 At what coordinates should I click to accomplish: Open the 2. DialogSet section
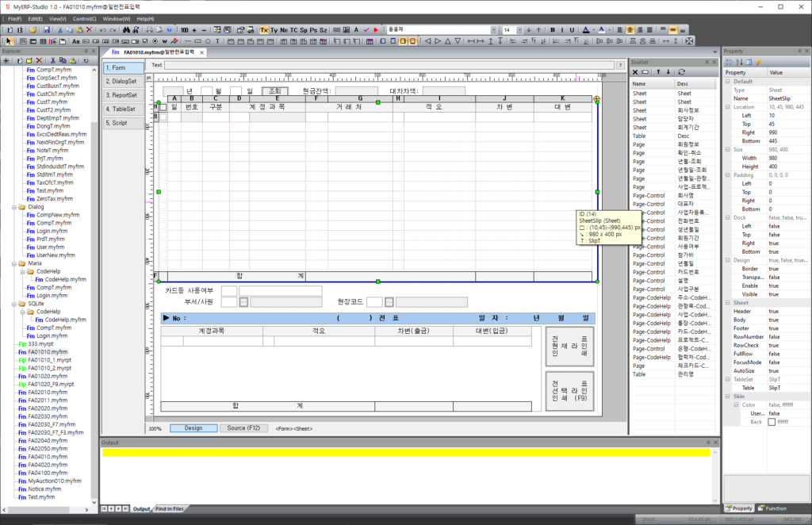point(124,82)
